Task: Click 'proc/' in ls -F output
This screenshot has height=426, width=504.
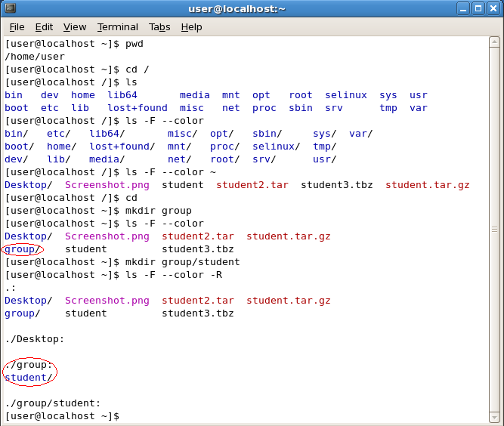Action: pyautogui.click(x=225, y=147)
